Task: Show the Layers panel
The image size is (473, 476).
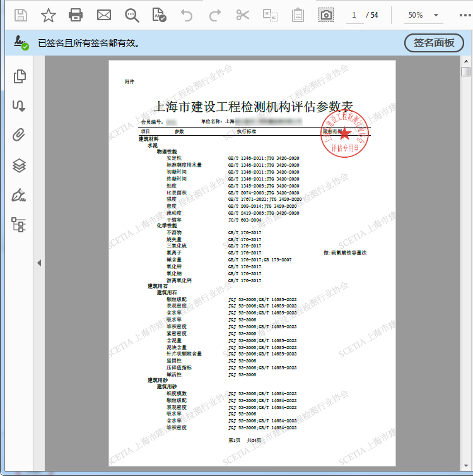Action: coord(20,165)
